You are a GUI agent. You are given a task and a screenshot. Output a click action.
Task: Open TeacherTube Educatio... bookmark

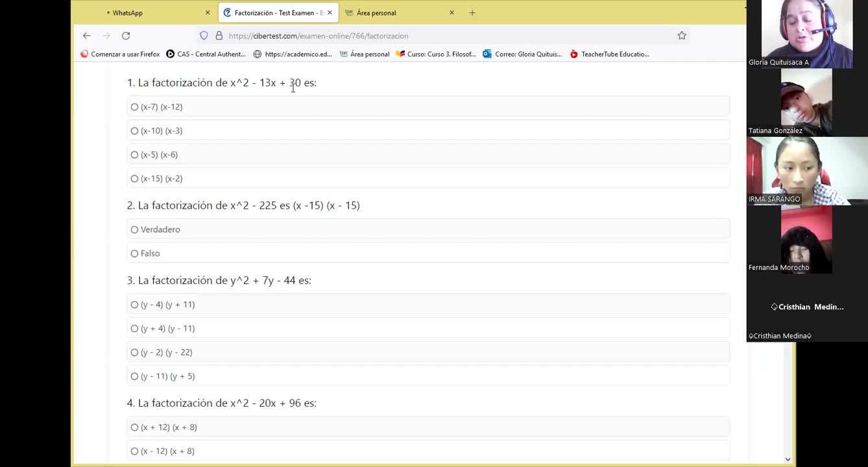pos(609,54)
